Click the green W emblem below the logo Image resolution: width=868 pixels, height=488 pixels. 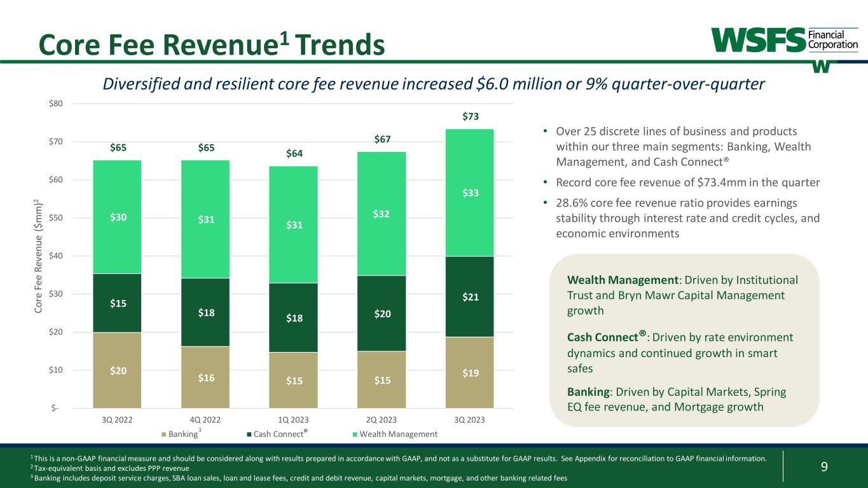821,67
